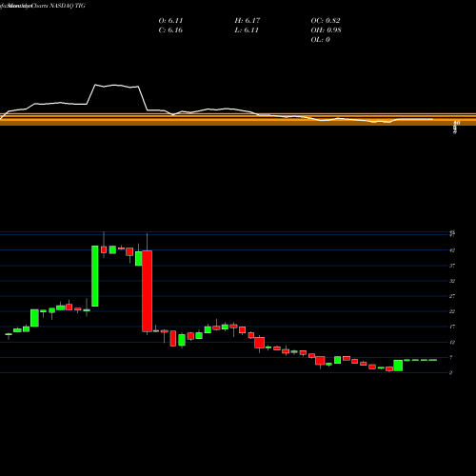Click the tallest green candlestick

[x=95, y=276]
